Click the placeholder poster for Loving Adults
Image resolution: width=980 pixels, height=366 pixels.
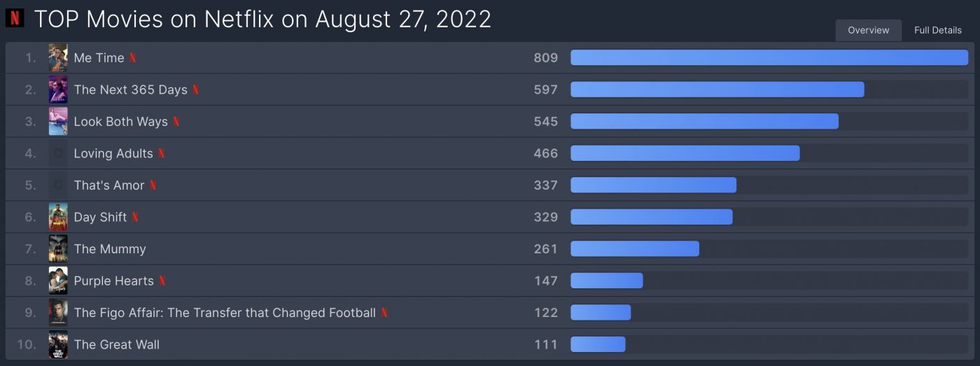coord(58,153)
